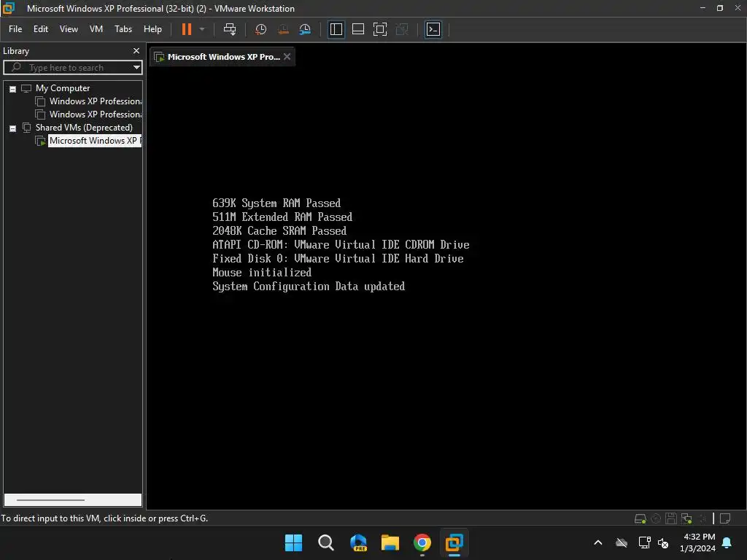
Task: Open the Help menu
Action: [x=152, y=29]
